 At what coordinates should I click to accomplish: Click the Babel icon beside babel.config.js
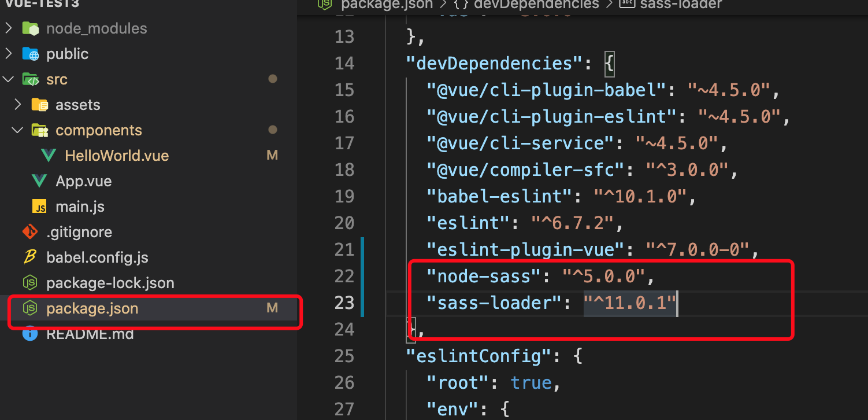(30, 257)
